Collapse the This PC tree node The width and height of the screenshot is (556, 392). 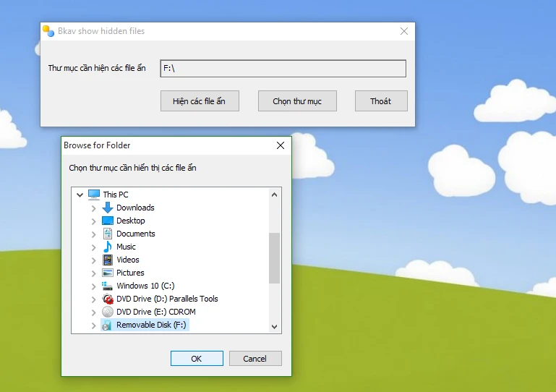[80, 195]
